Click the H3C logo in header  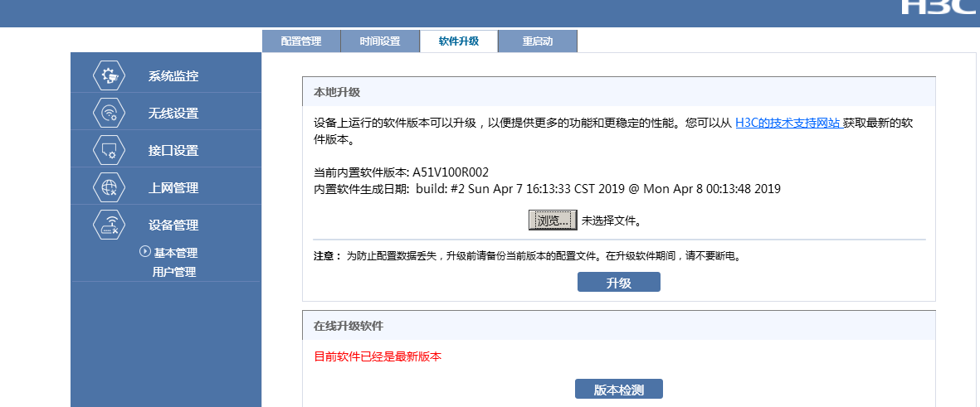point(939,7)
